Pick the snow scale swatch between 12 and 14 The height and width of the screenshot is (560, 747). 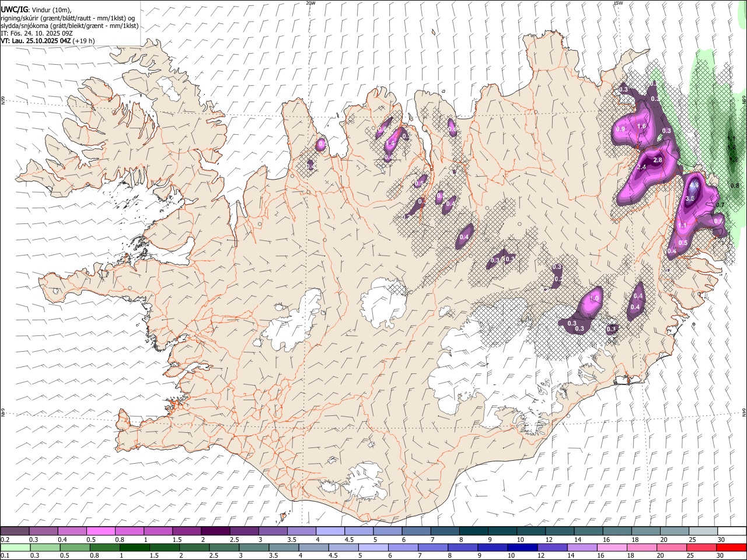(x=559, y=531)
